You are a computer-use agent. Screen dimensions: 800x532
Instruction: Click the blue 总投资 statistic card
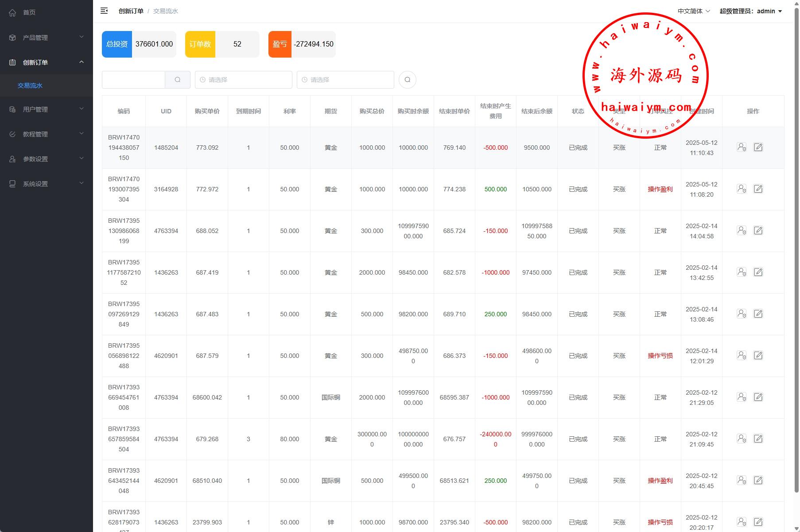(x=117, y=44)
